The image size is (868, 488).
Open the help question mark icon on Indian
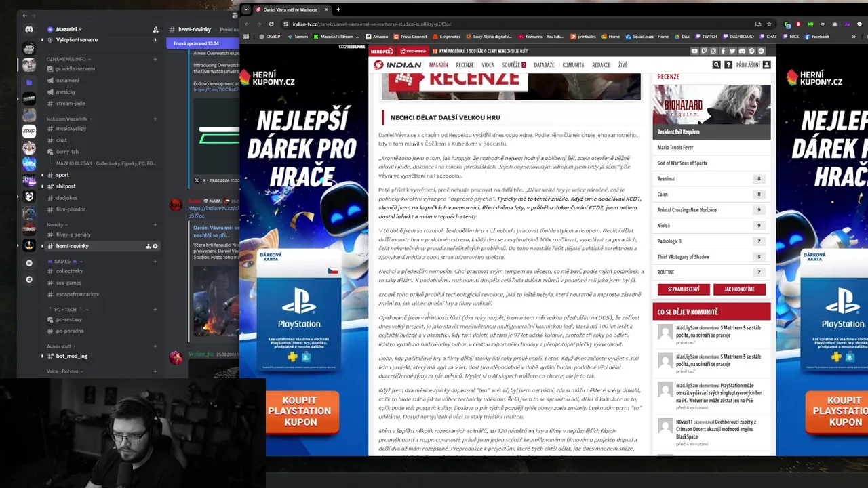pos(728,65)
